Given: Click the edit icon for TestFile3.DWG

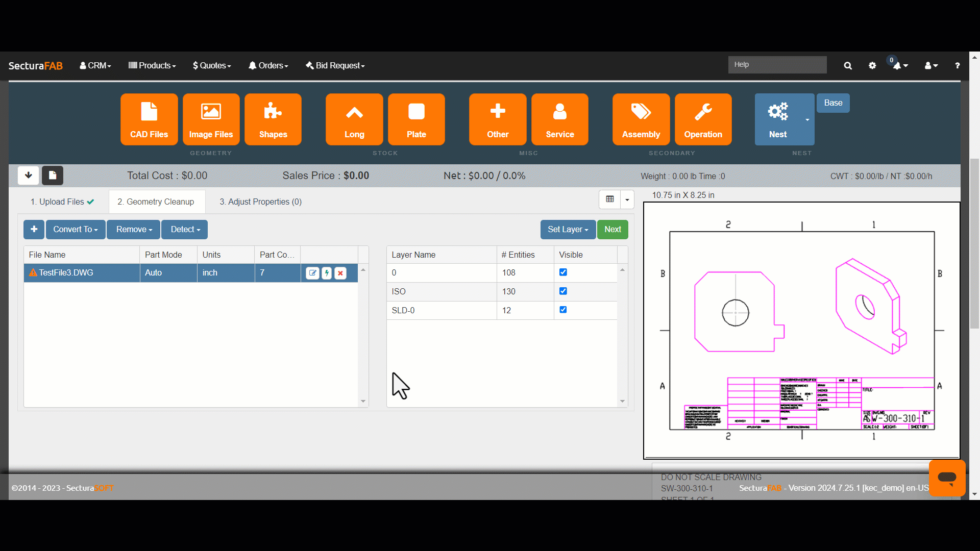Looking at the screenshot, I should coord(312,273).
